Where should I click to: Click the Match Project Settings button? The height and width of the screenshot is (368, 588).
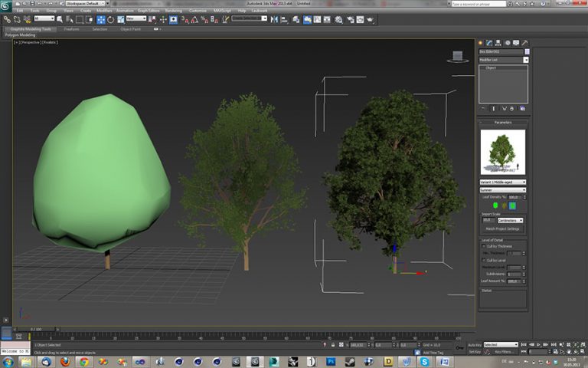click(x=502, y=228)
